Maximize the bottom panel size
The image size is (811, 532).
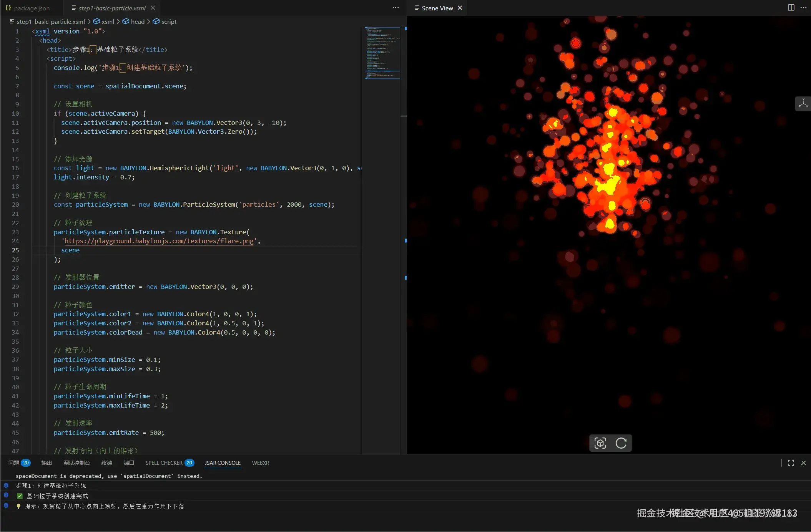791,463
